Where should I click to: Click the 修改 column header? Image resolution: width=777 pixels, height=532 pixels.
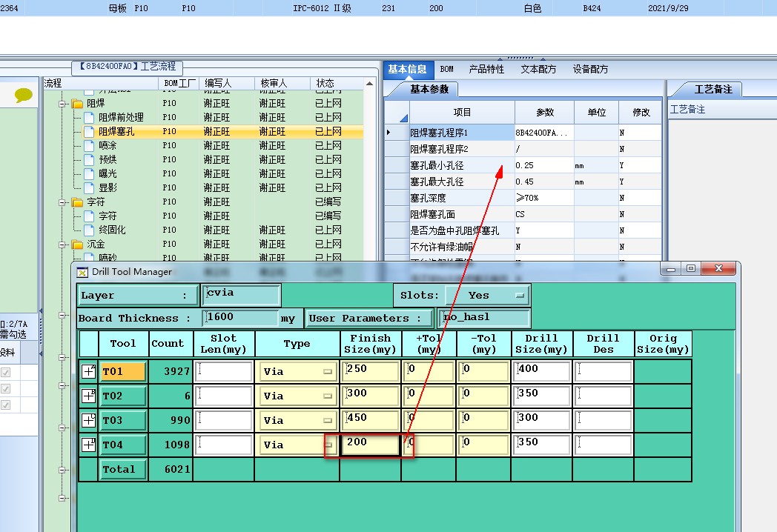tap(641, 113)
